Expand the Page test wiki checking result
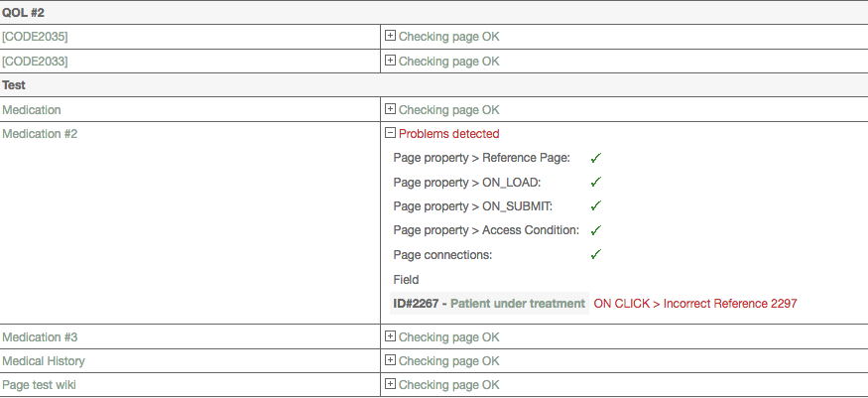This screenshot has width=868, height=398. [x=390, y=385]
